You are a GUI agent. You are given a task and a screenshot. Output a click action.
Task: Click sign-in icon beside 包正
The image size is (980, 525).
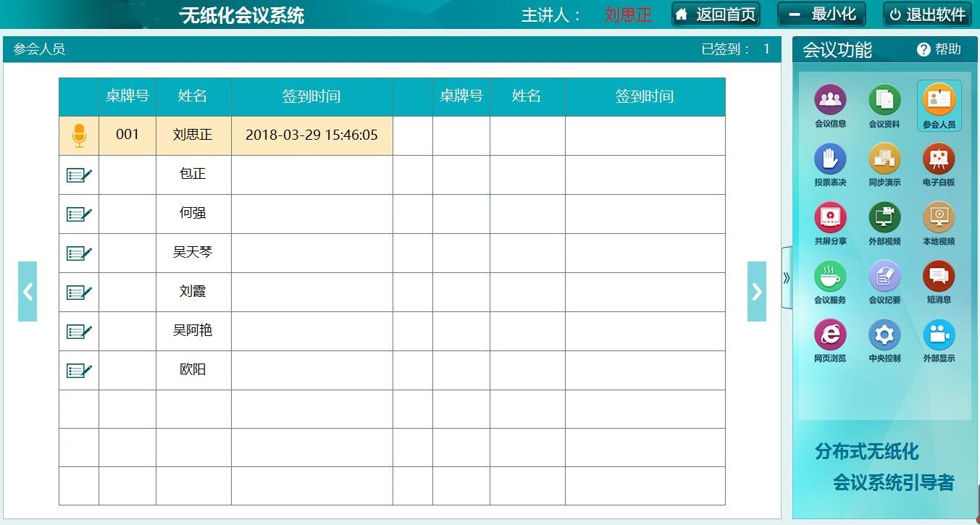tap(79, 175)
